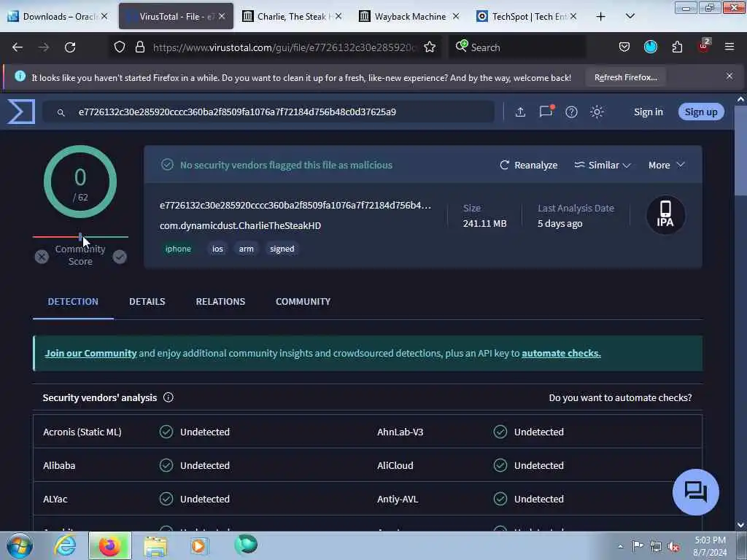The height and width of the screenshot is (560, 747).
Task: Click the VirusTotal logo icon
Action: (21, 112)
